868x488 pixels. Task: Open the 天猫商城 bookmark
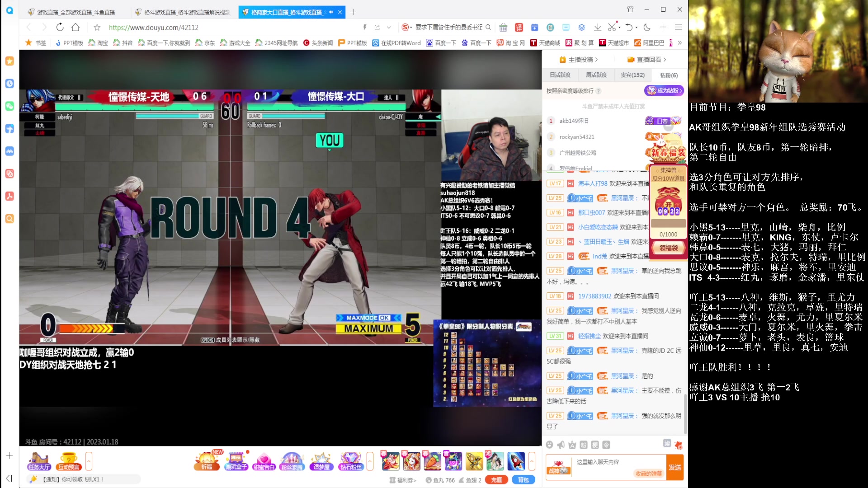545,43
